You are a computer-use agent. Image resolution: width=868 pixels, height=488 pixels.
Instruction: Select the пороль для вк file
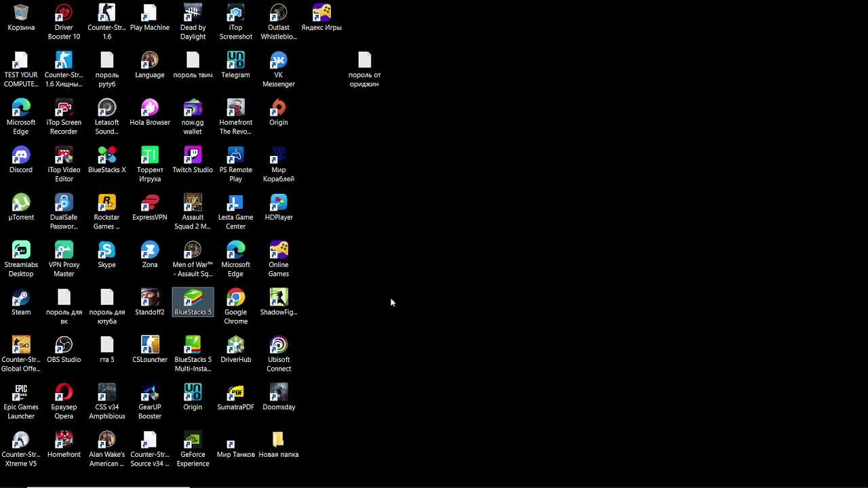coord(64,307)
